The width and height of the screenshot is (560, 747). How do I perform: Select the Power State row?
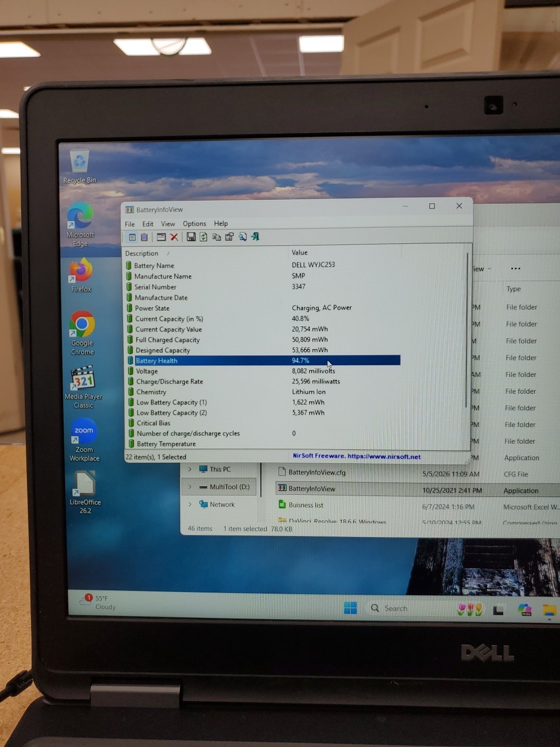(262, 308)
